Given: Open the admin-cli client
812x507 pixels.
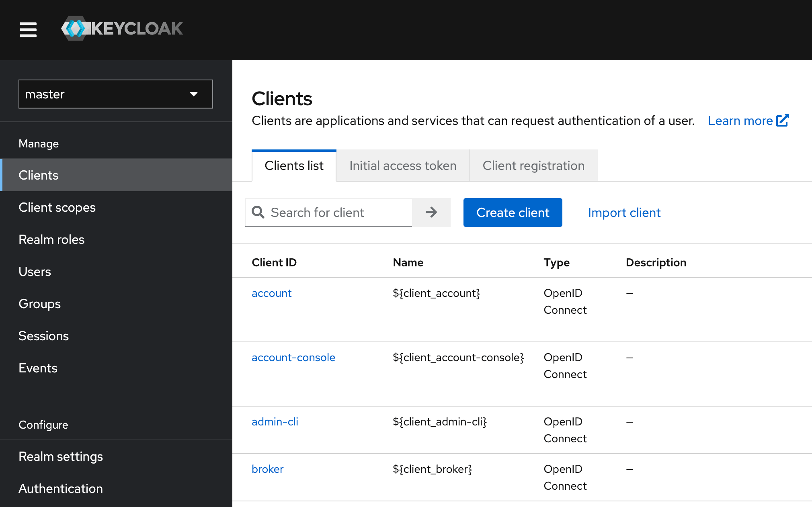Looking at the screenshot, I should [275, 421].
